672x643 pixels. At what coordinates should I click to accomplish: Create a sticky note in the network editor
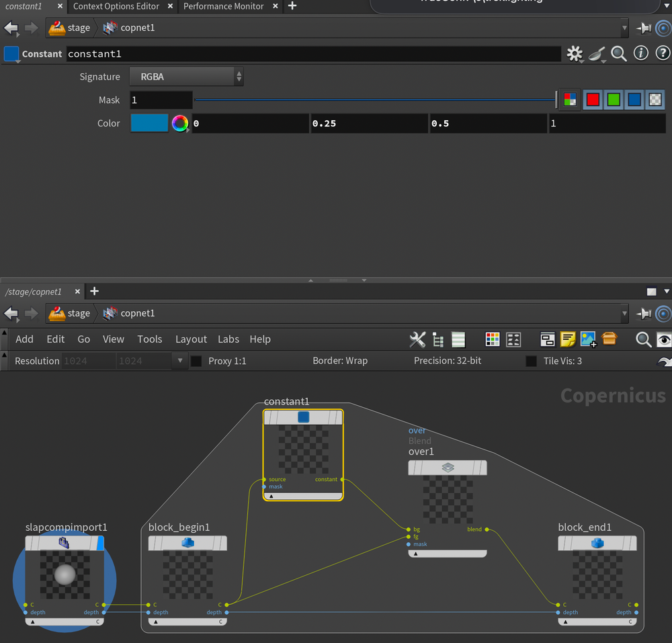tap(568, 340)
